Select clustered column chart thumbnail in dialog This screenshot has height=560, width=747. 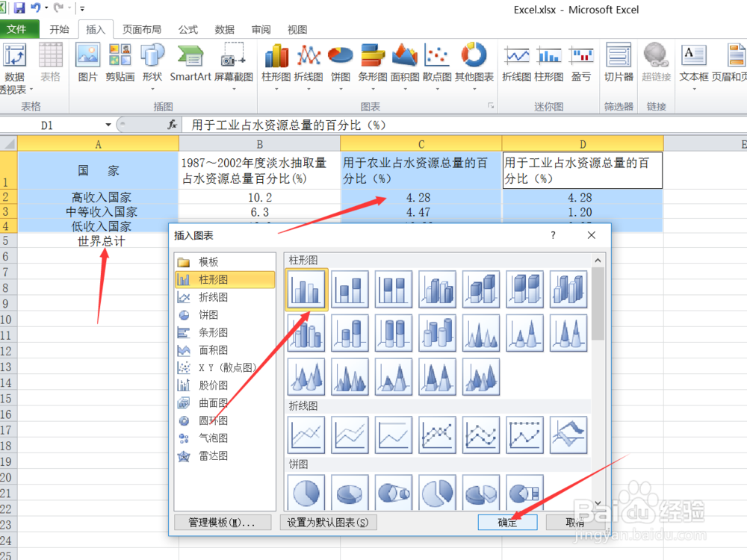306,289
